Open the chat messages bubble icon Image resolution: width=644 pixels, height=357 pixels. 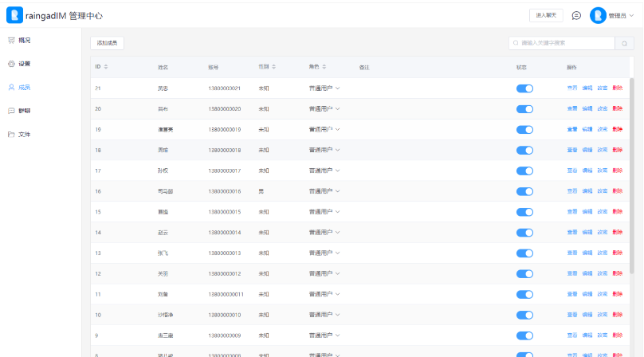576,15
